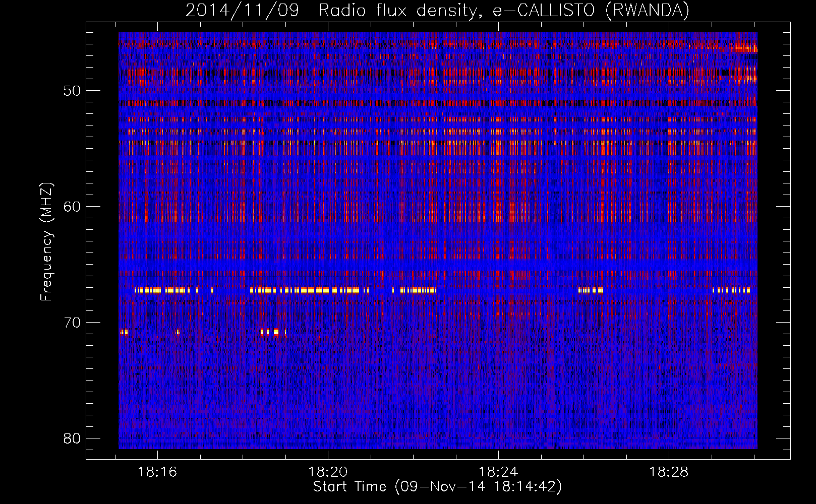Image resolution: width=816 pixels, height=504 pixels.
Task: Click the y-axis tick label '70'
Action: click(72, 323)
